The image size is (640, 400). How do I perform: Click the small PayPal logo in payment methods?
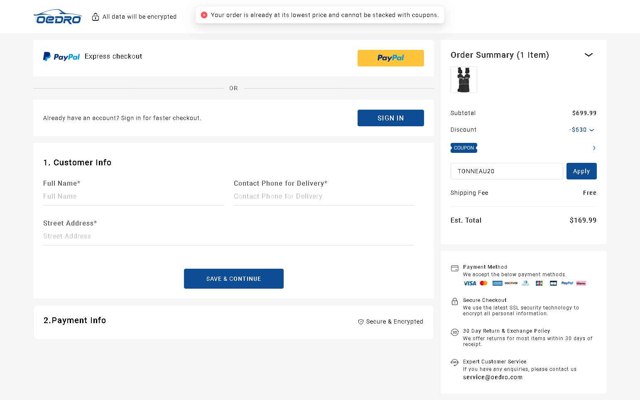[567, 283]
